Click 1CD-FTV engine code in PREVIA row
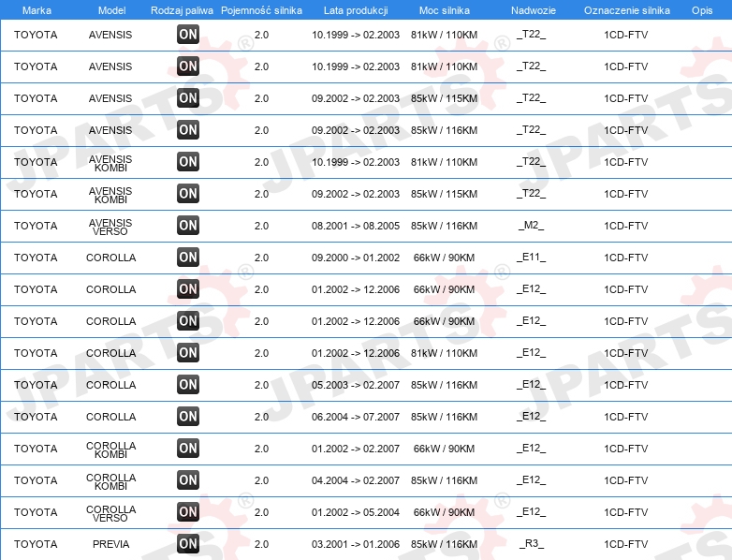The image size is (732, 560). (626, 544)
